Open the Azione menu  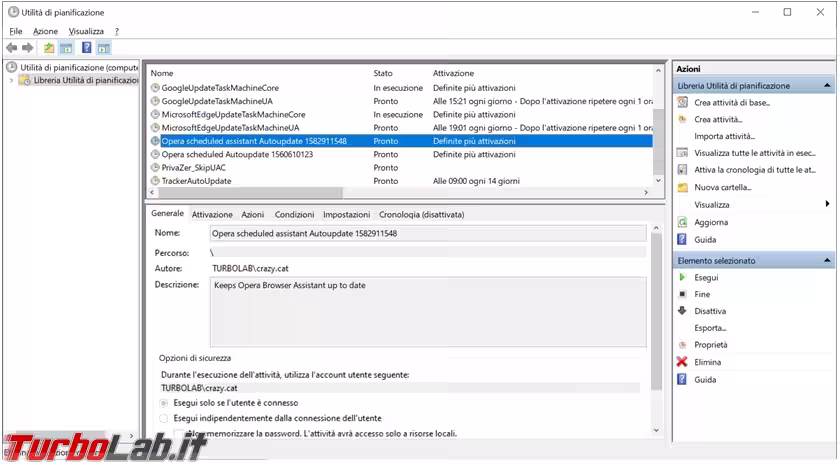[x=46, y=31]
